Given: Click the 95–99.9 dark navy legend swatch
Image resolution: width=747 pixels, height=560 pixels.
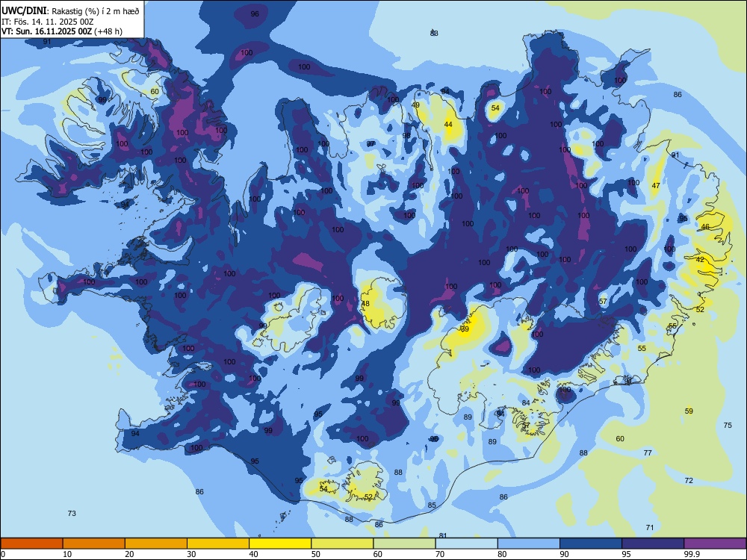Looking at the screenshot, I should pos(653,544).
